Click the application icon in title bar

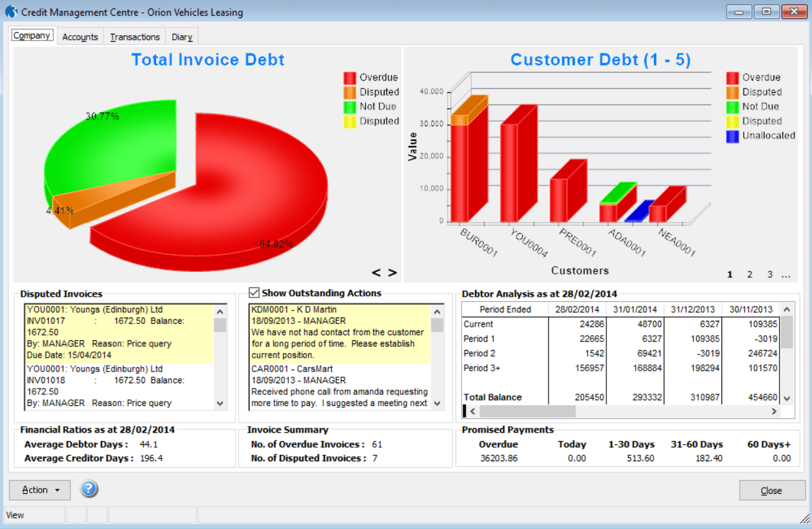tap(10, 12)
